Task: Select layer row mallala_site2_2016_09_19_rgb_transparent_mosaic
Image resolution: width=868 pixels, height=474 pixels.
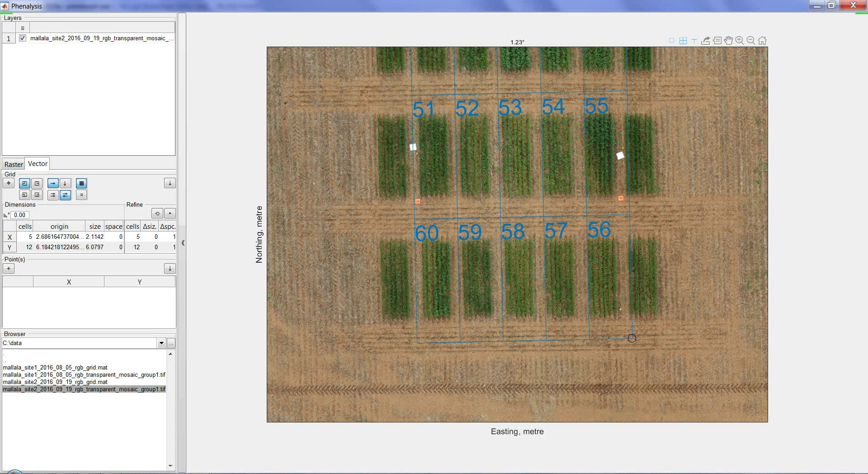Action: coord(102,38)
